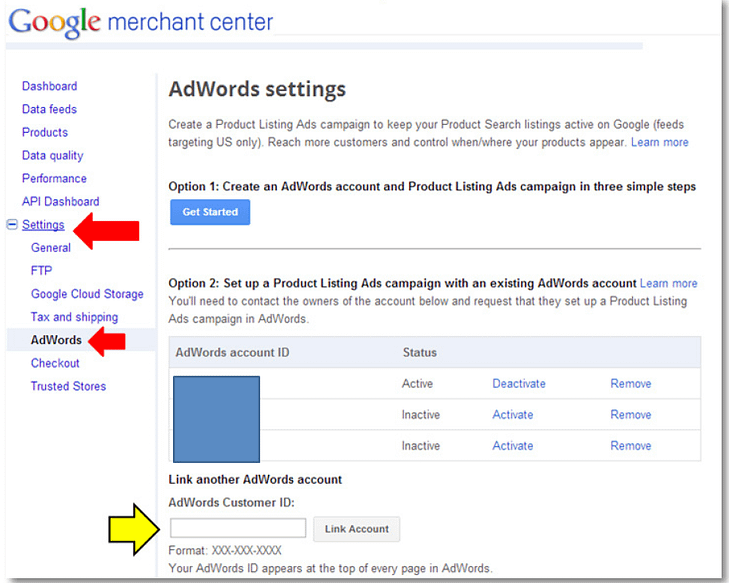729x583 pixels.
Task: Open Learn more link beside Option 2
Action: [669, 284]
